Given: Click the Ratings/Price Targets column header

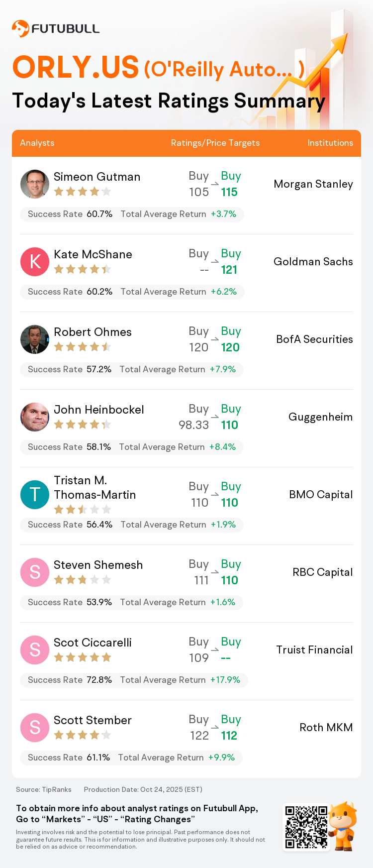Looking at the screenshot, I should point(215,143).
